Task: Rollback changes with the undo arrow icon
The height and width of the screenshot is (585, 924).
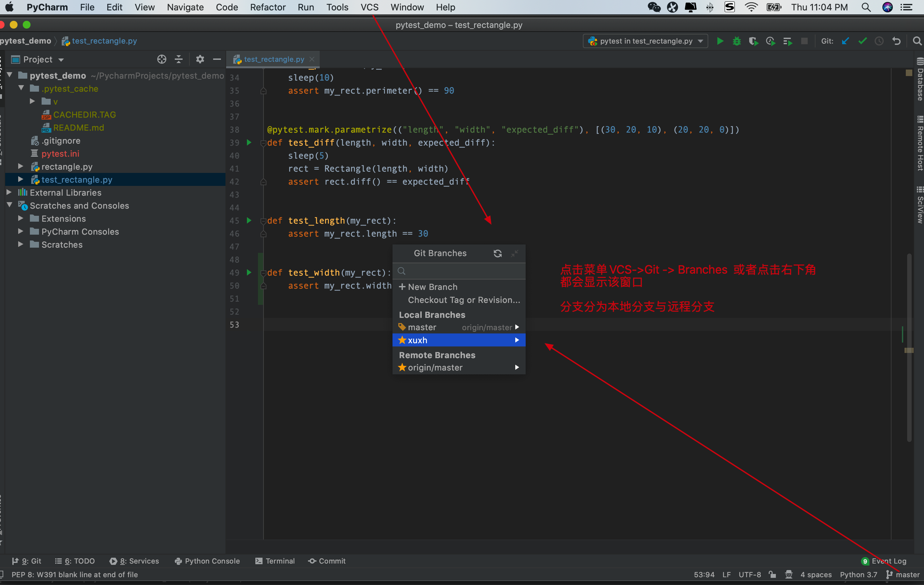Action: pyautogui.click(x=896, y=41)
